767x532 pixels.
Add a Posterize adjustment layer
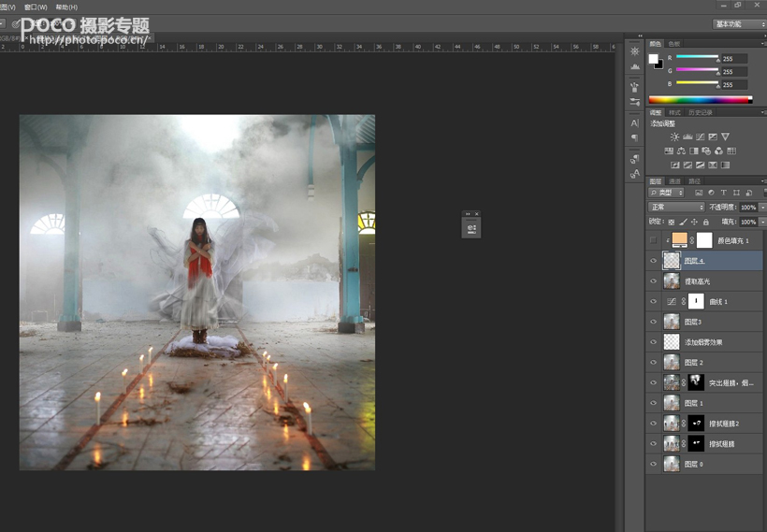687,165
